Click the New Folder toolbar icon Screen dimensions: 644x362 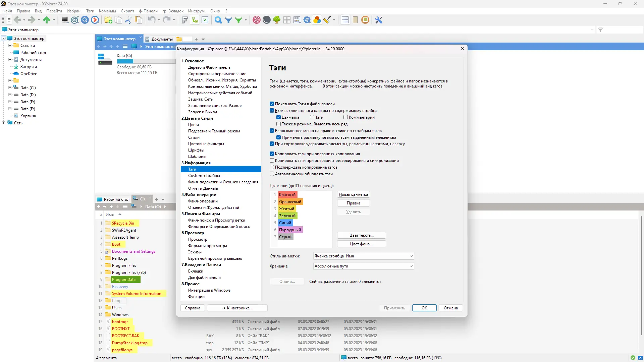pyautogui.click(x=108, y=20)
